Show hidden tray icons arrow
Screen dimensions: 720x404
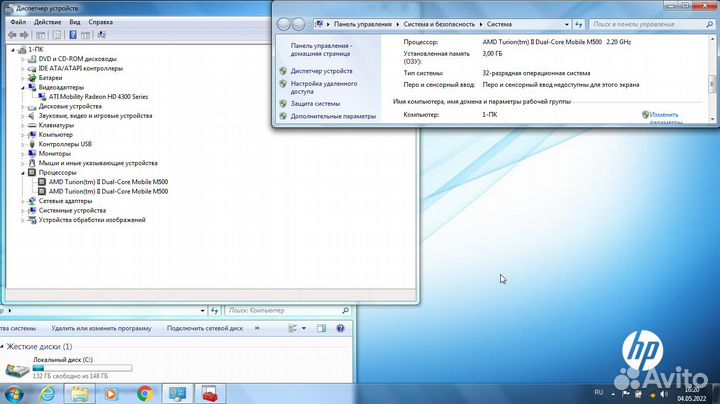(613, 394)
